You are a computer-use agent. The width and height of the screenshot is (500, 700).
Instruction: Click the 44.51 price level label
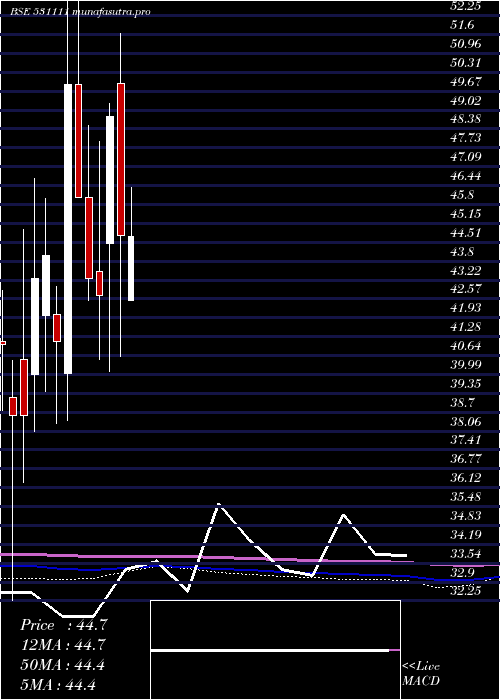tap(465, 232)
